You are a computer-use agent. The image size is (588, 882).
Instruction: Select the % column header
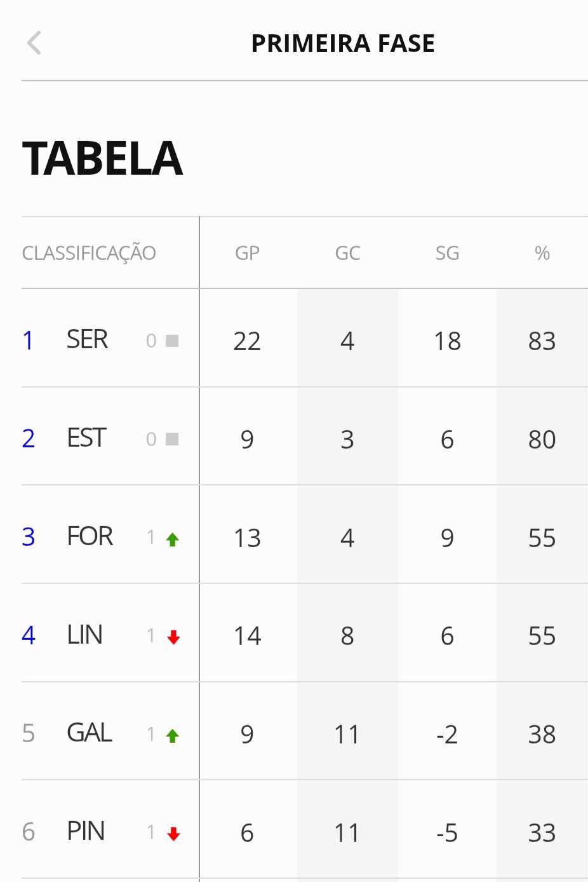(542, 253)
